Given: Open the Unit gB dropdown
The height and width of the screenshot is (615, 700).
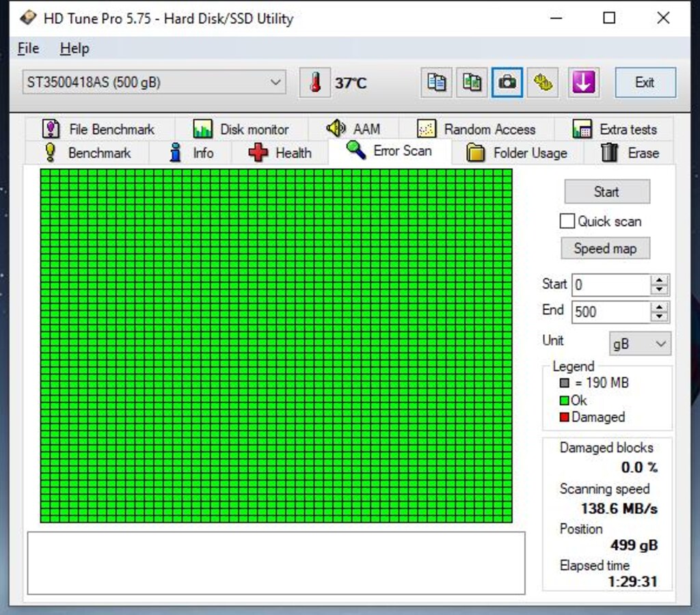Looking at the screenshot, I should (x=640, y=344).
